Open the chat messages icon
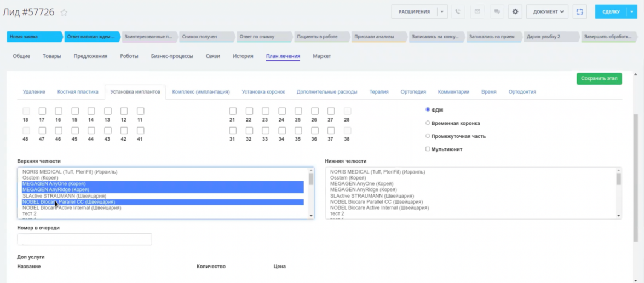Screen dimensions: 644x283 (497, 11)
